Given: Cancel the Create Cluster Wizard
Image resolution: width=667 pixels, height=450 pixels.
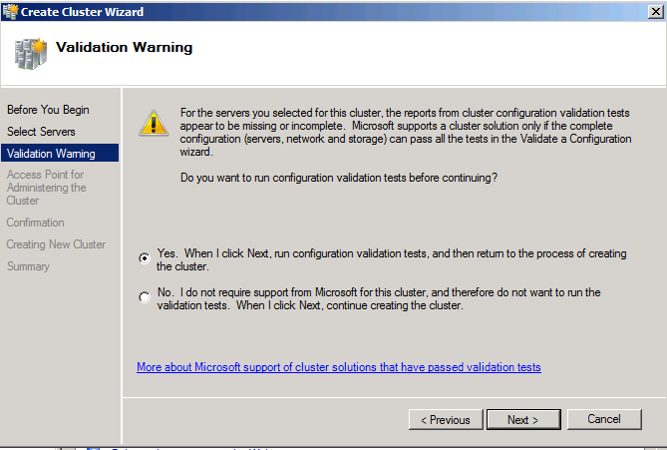Looking at the screenshot, I should [x=604, y=419].
